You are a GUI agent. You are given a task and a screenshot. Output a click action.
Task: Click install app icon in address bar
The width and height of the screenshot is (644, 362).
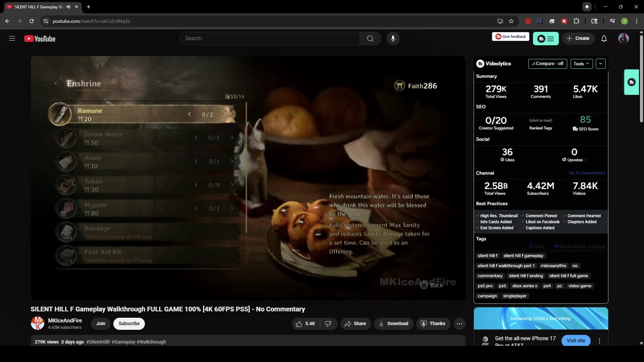tap(500, 21)
